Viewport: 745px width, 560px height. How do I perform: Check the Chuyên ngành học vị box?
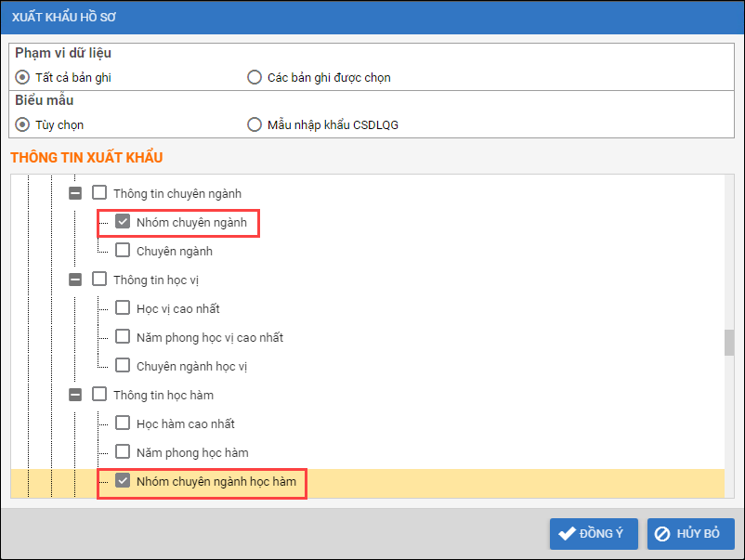pyautogui.click(x=123, y=366)
